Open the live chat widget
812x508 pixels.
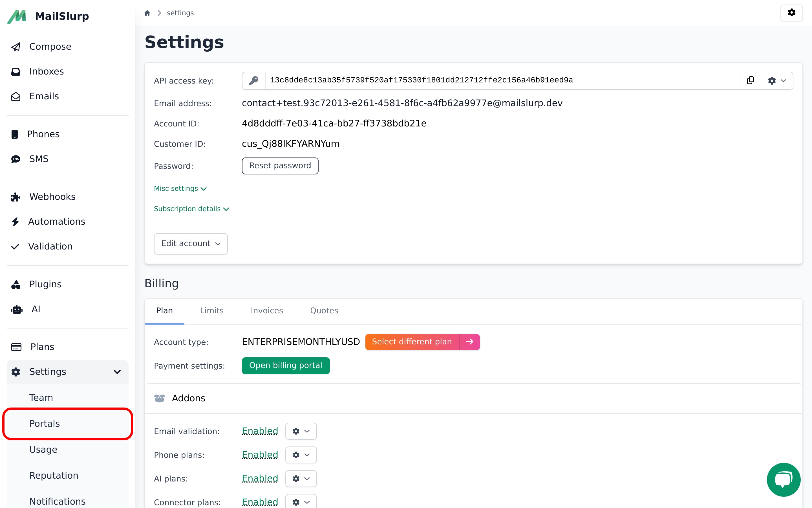click(784, 479)
